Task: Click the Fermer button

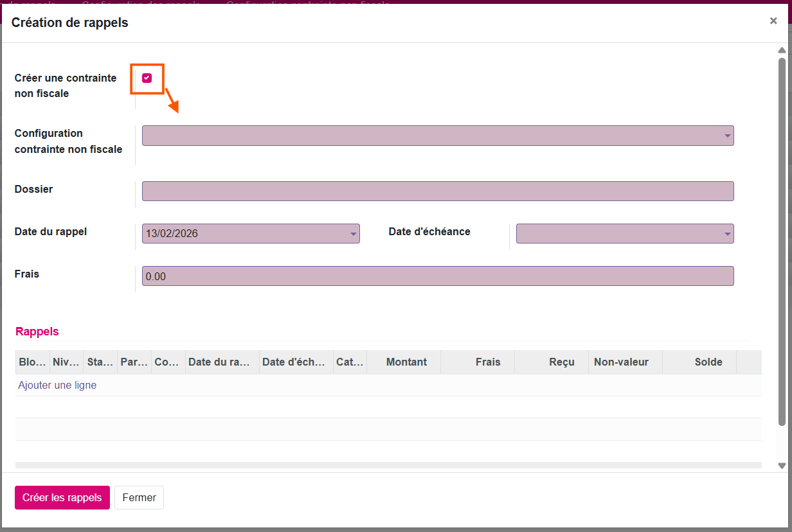Action: tap(139, 497)
